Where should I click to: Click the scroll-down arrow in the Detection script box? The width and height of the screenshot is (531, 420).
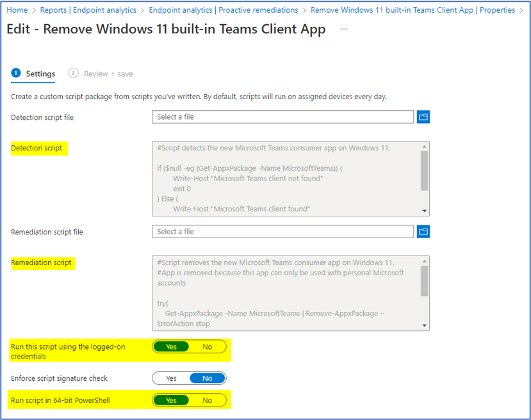point(424,211)
